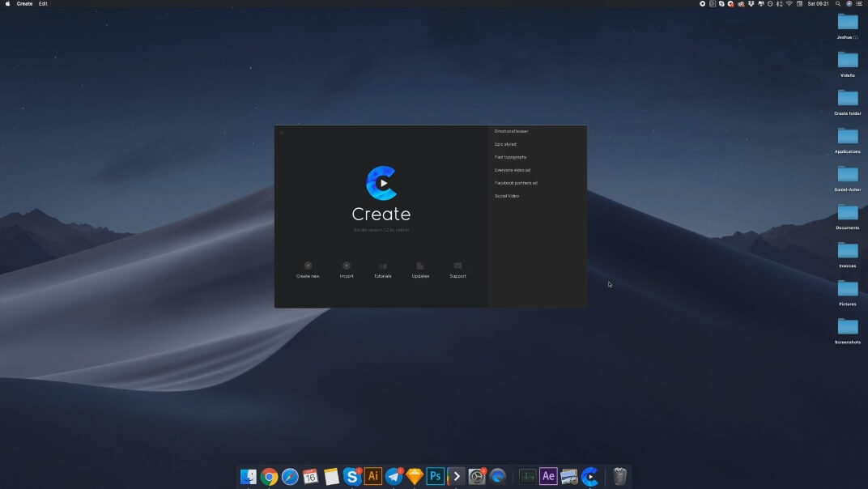Open the Edit menu
Viewport: 868px width, 489px height.
pos(43,3)
